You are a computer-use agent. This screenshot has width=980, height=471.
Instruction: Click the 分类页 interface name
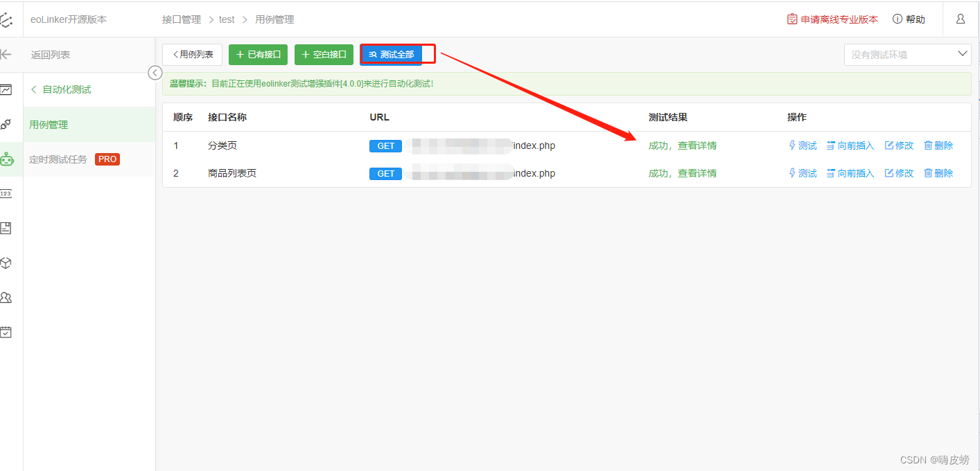222,145
